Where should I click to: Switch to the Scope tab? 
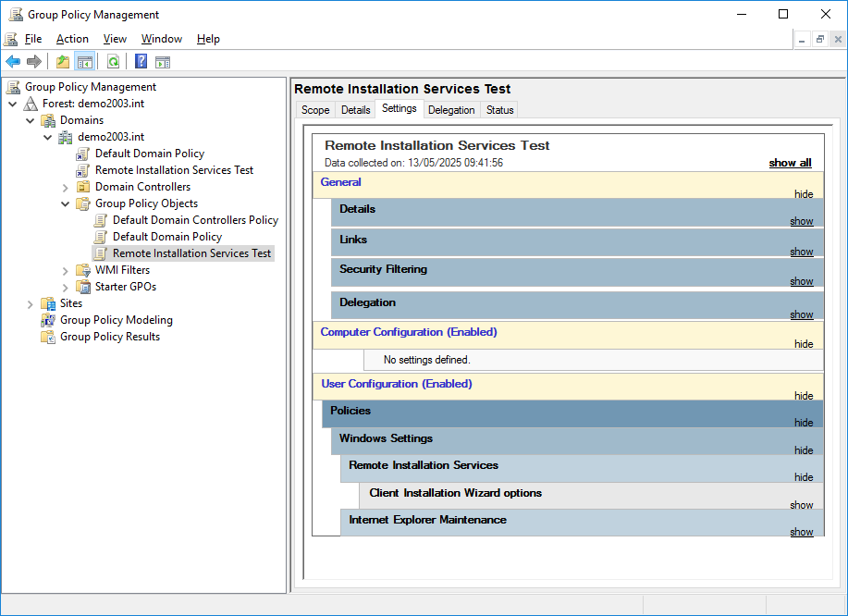pyautogui.click(x=315, y=110)
